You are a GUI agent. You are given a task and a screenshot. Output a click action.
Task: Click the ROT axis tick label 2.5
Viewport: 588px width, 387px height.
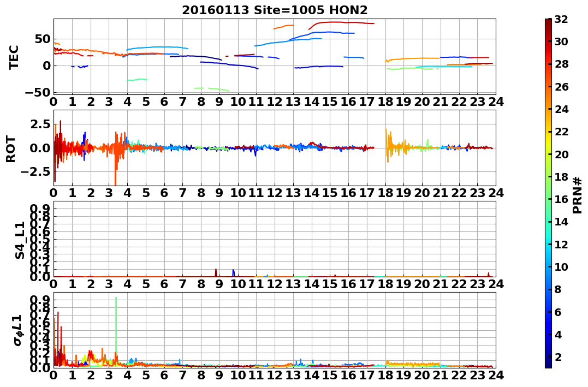coord(40,124)
